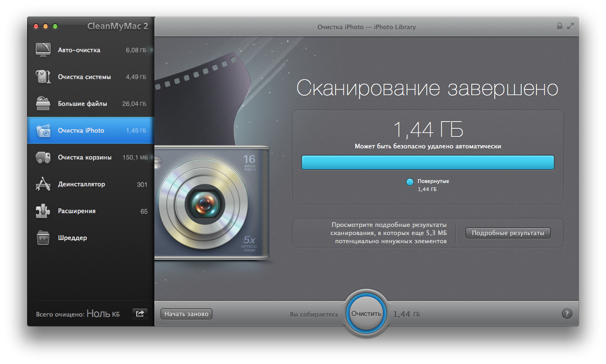606x364 pixels.
Task: Open Шреддер in the sidebar
Action: (x=91, y=238)
